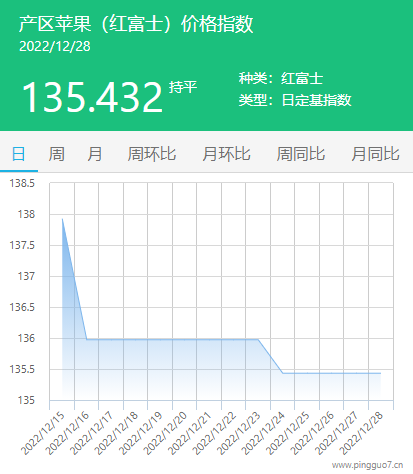This screenshot has width=413, height=474.
Task: Click the chart point at 2022/12/16
Action: click(x=87, y=339)
